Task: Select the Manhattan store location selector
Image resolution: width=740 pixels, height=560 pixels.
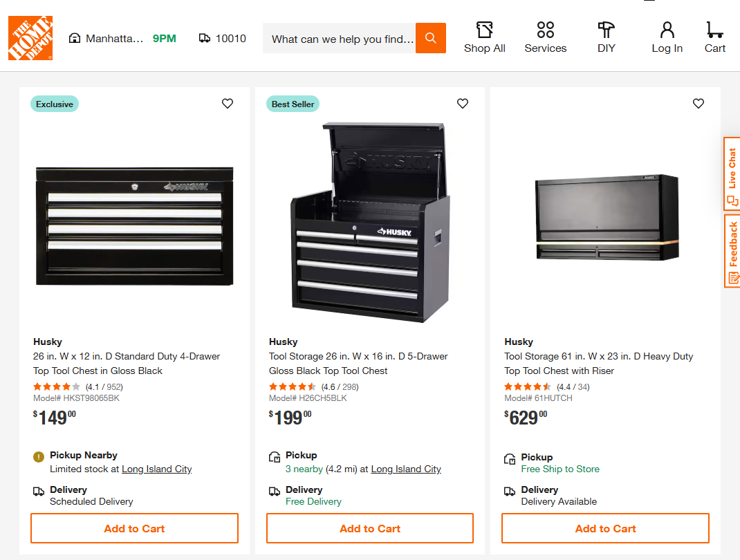Action: coord(107,39)
